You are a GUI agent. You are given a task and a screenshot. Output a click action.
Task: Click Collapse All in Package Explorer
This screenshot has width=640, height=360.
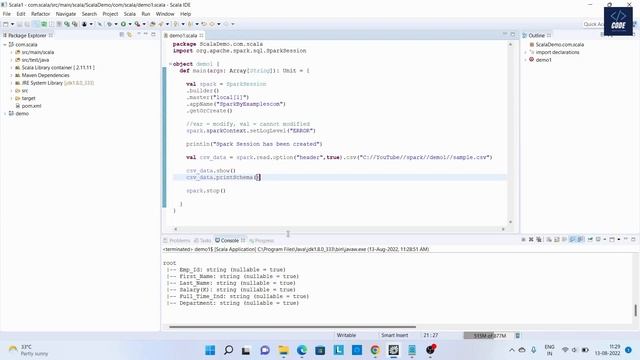tap(122, 35)
